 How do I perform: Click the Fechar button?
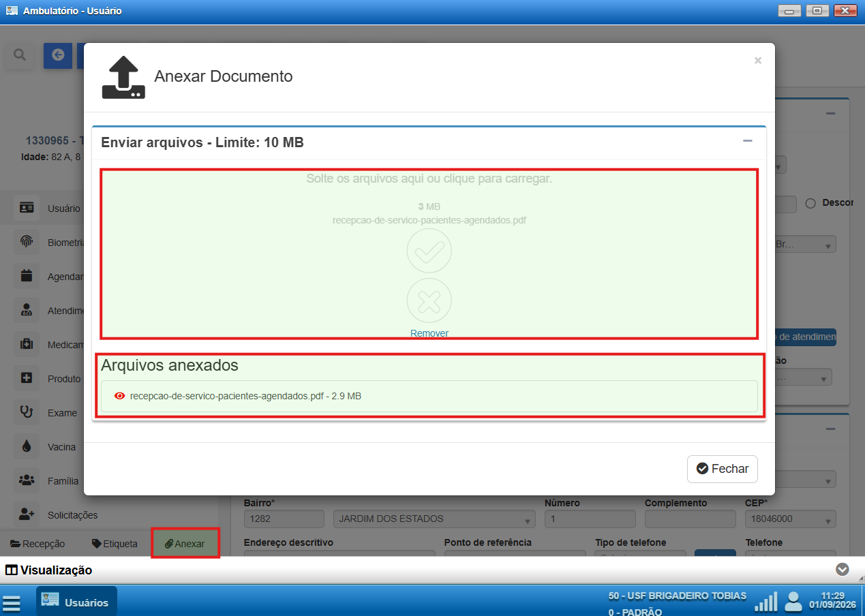[722, 469]
